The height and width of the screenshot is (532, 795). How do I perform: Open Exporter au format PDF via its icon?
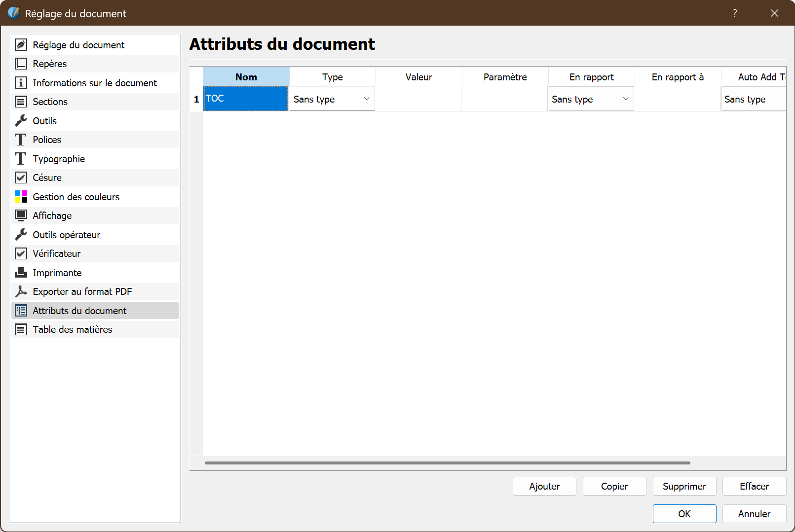point(21,291)
